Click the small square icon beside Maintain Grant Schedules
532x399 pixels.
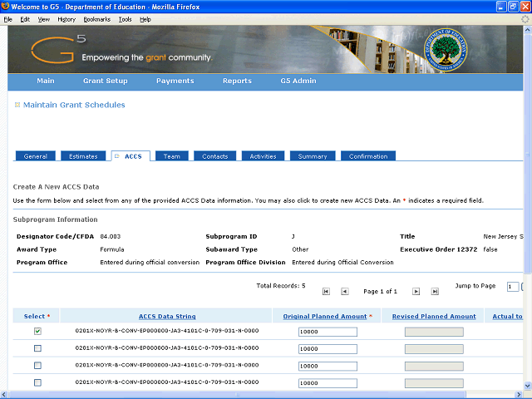pos(17,106)
